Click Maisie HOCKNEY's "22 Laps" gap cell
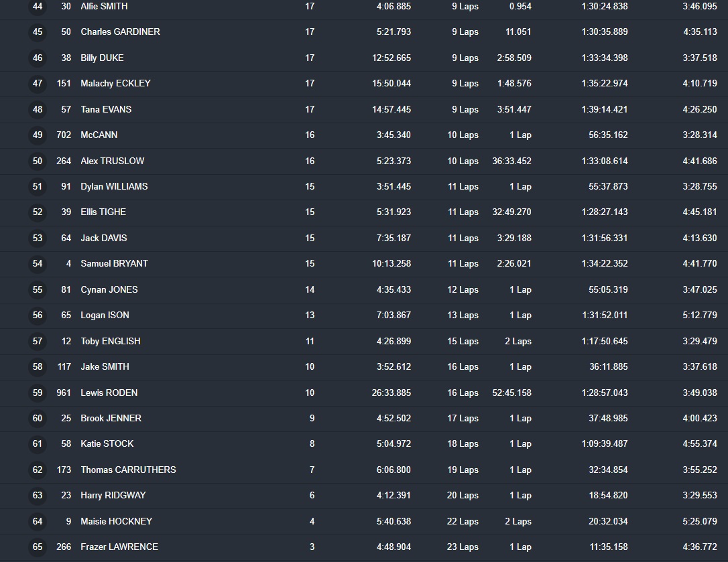Screen dimensions: 728x562 (463, 521)
